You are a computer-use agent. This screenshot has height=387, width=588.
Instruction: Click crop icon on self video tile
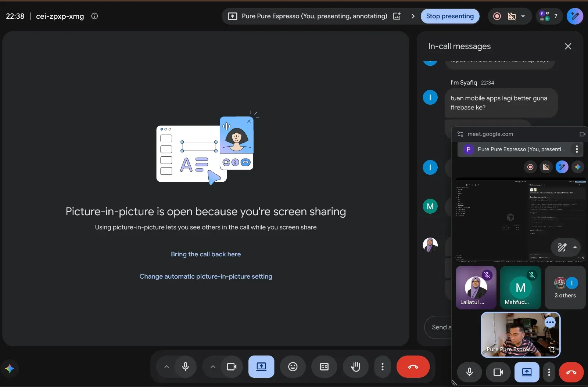click(552, 349)
